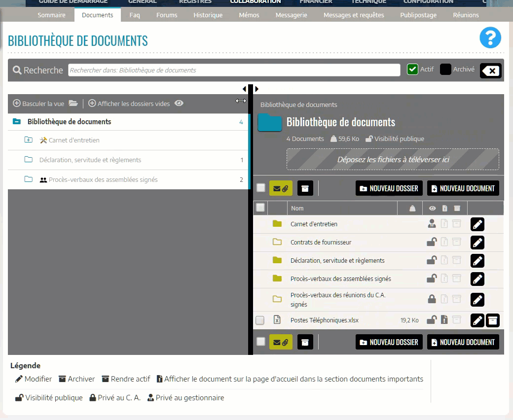Click the archive box icon beside send

pyautogui.click(x=305, y=188)
